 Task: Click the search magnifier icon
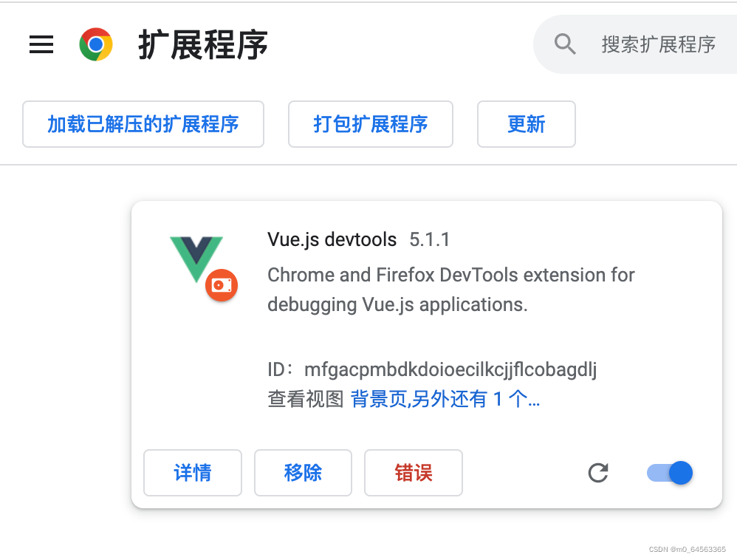[565, 44]
